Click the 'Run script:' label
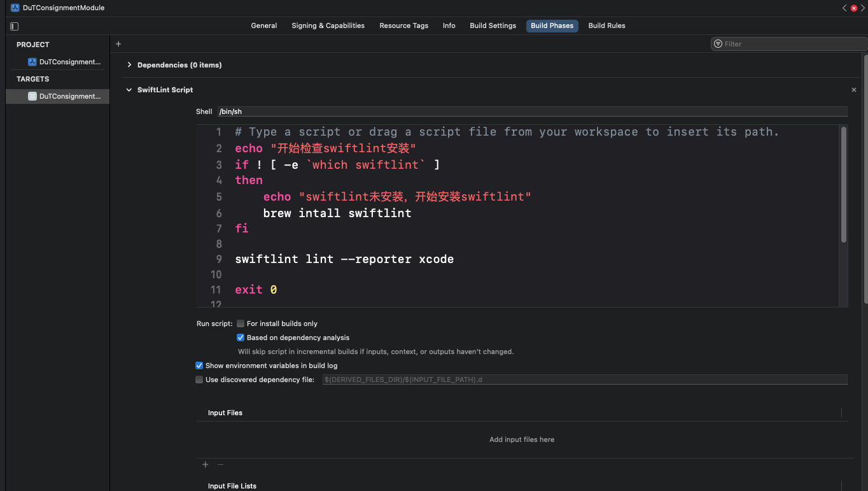 [x=214, y=324]
